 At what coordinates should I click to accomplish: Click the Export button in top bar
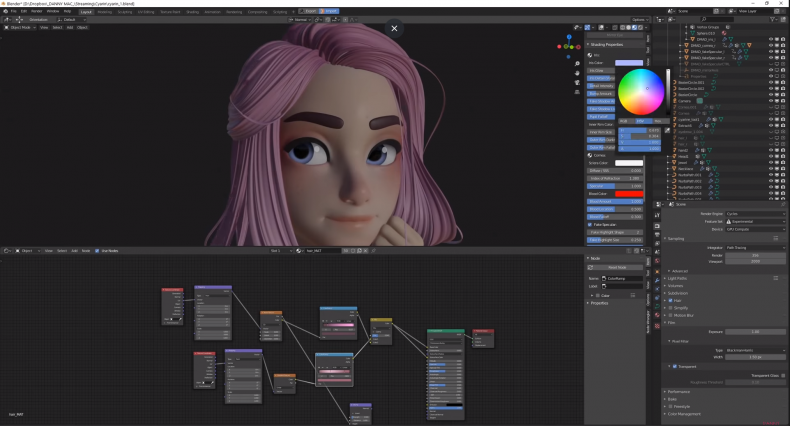[308, 11]
